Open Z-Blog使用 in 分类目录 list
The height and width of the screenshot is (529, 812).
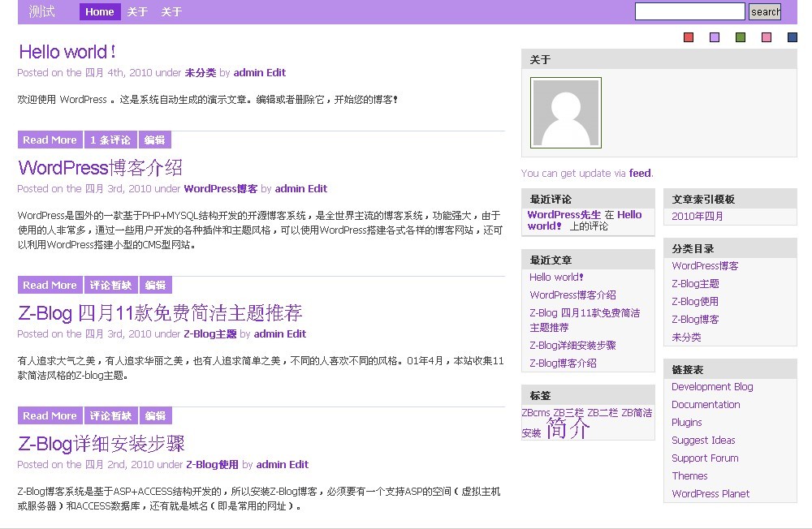[696, 302]
